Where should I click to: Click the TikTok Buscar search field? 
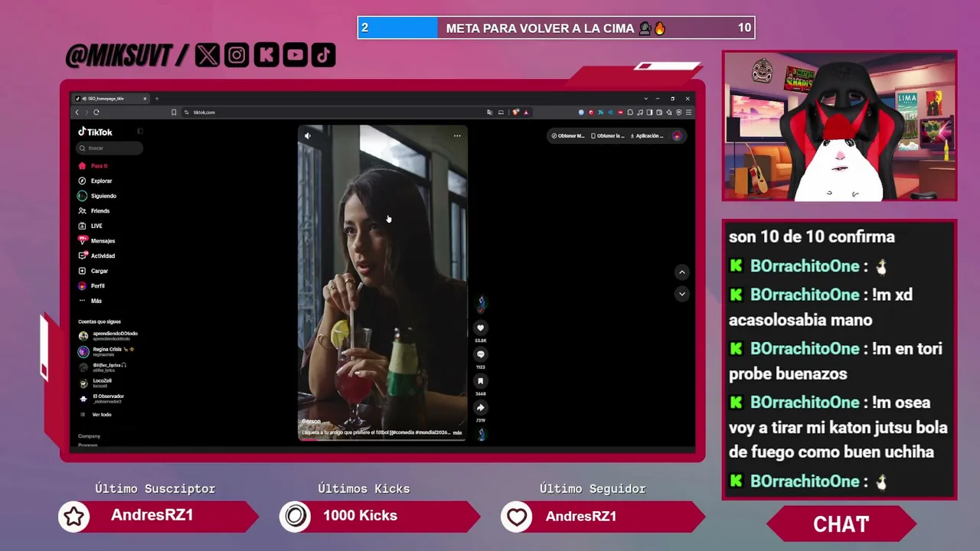pyautogui.click(x=110, y=148)
